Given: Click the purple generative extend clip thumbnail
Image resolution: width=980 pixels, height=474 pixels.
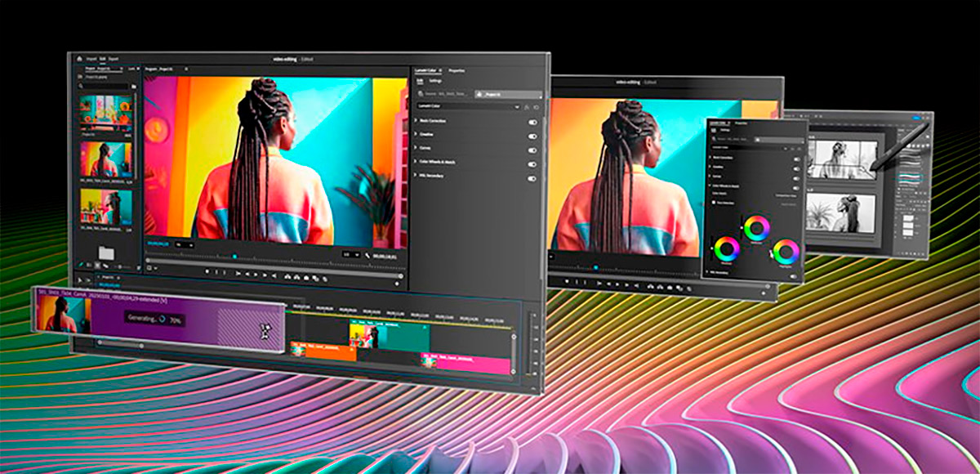Looking at the screenshot, I should coord(64,315).
